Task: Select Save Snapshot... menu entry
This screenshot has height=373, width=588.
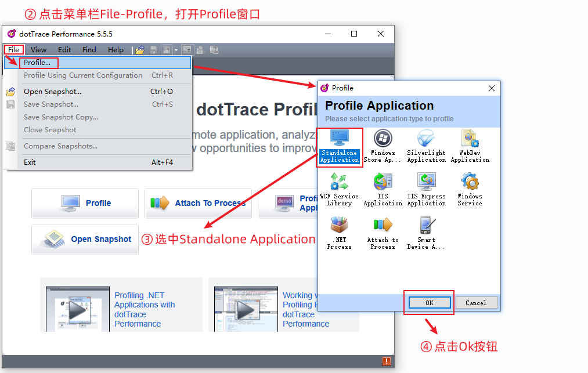Action: point(98,104)
